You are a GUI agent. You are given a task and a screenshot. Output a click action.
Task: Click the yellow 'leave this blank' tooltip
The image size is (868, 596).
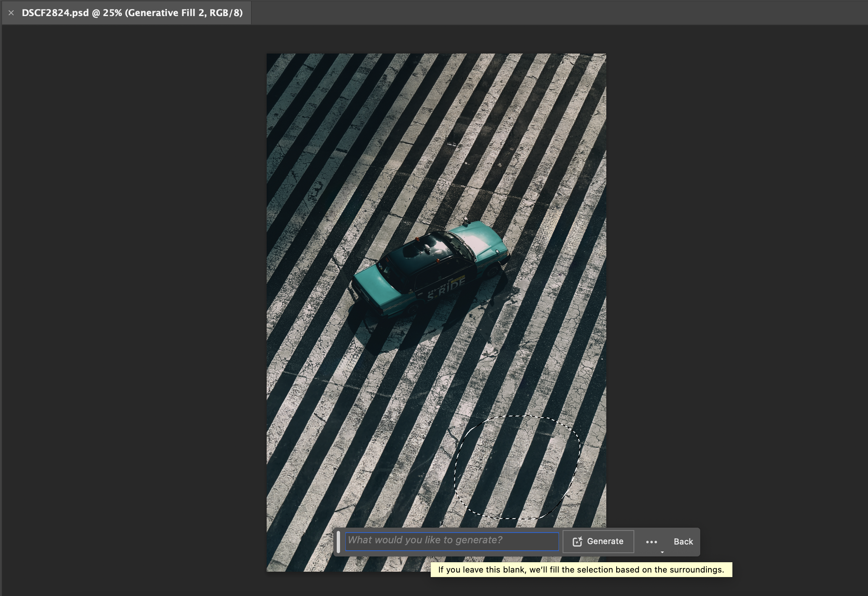[581, 570]
